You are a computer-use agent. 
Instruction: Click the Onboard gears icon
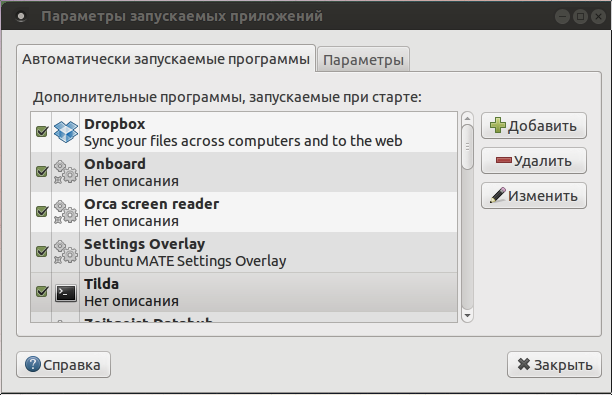[x=66, y=172]
